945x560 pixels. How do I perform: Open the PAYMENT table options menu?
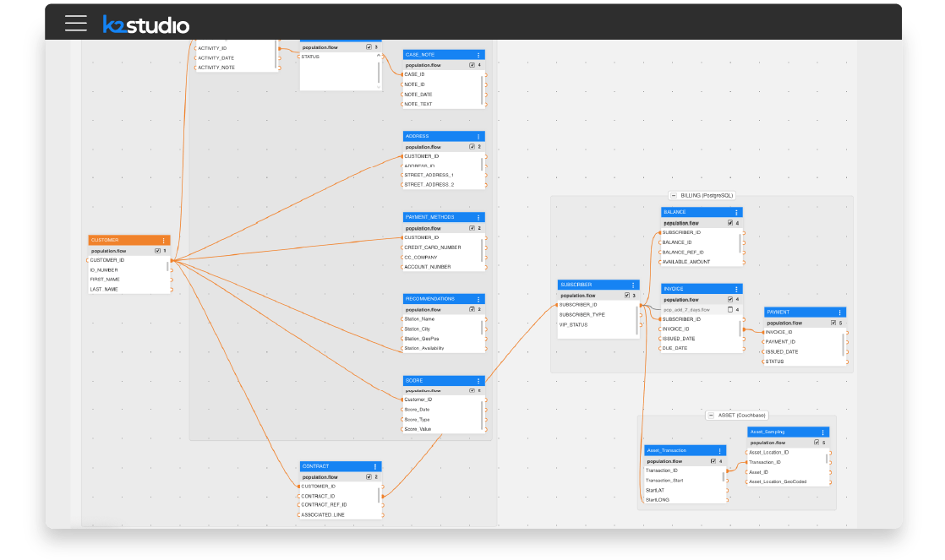pos(839,313)
